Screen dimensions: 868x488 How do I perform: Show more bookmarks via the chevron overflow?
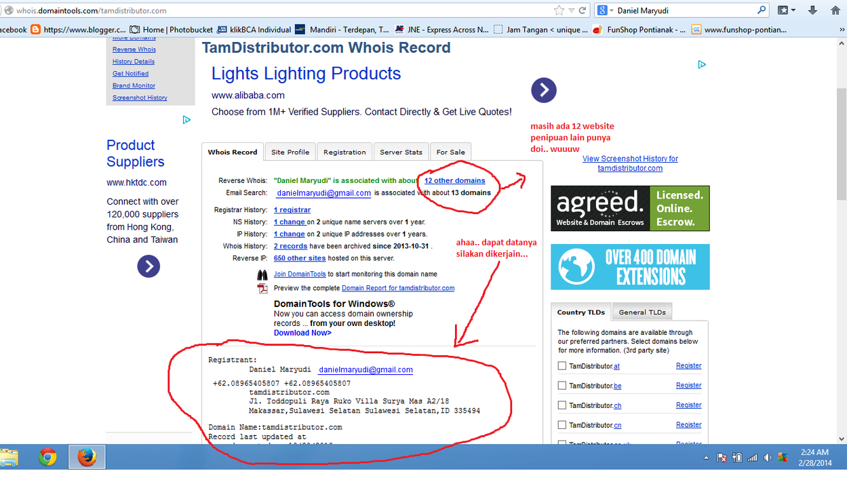click(x=842, y=30)
